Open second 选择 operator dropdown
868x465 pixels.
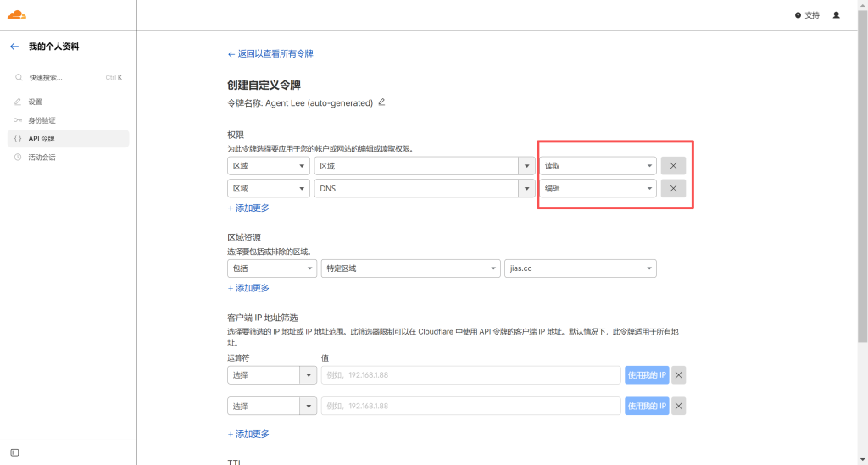click(x=272, y=406)
